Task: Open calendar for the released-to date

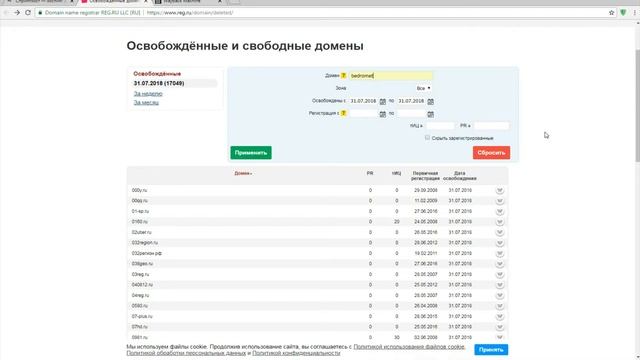Action: (430, 101)
